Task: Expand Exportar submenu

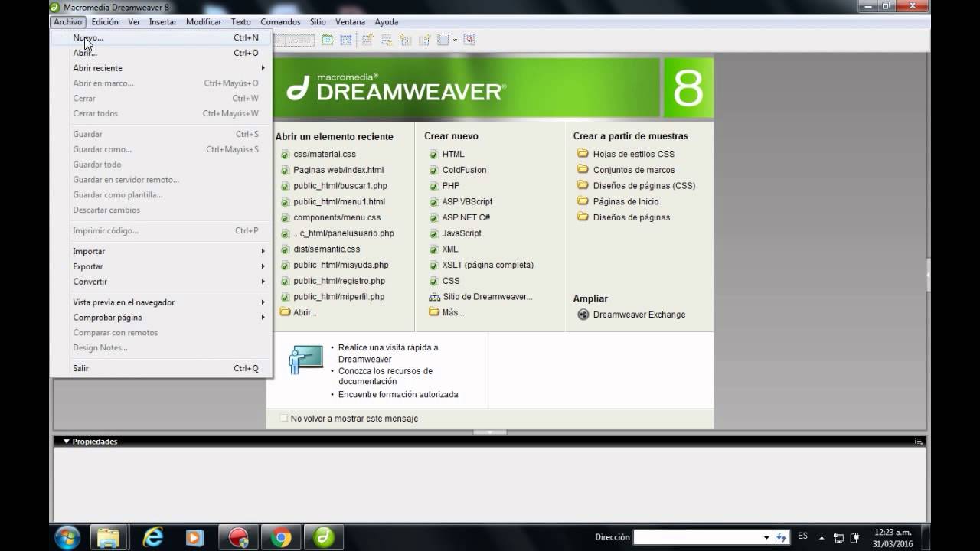Action: (x=161, y=266)
